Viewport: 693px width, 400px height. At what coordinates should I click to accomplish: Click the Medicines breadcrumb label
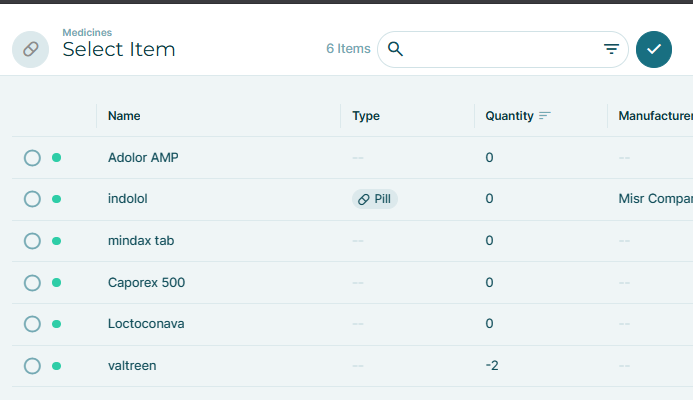pyautogui.click(x=87, y=32)
